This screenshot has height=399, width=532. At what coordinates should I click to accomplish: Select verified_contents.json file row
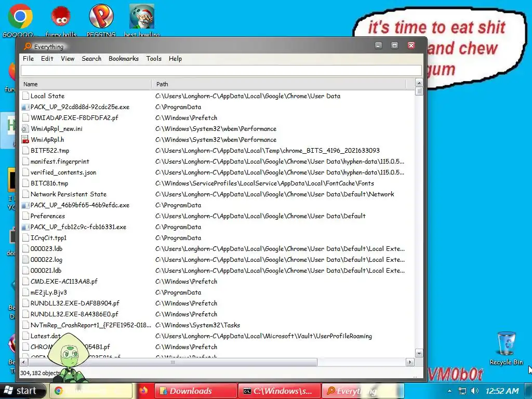[217, 172]
